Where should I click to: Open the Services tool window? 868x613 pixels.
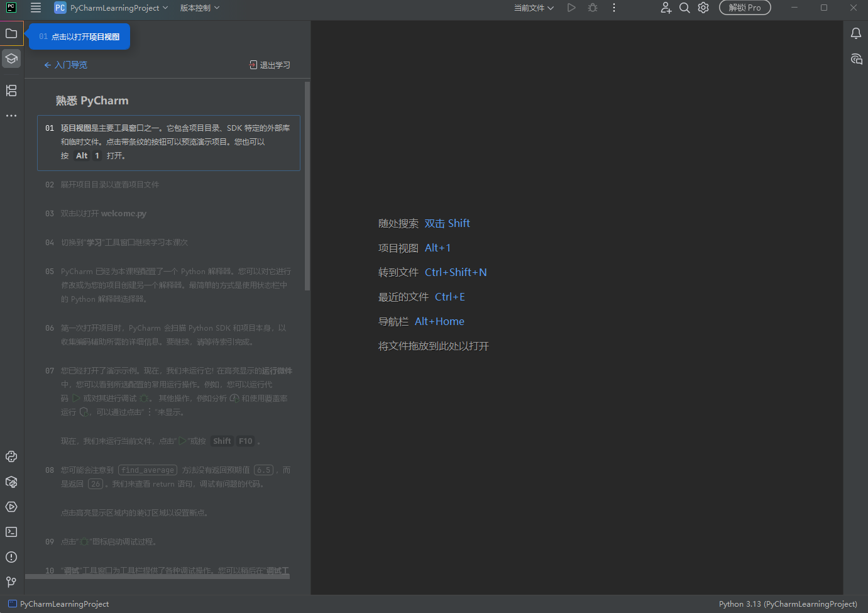(11, 507)
